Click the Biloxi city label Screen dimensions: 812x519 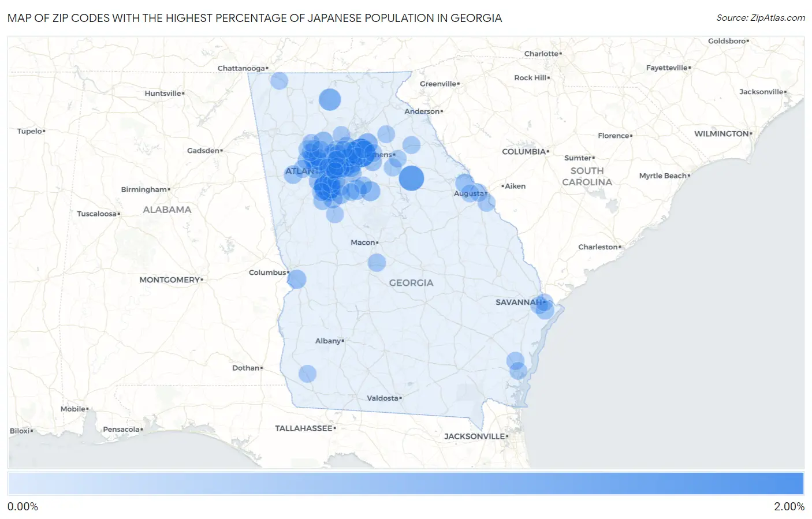click(x=20, y=431)
